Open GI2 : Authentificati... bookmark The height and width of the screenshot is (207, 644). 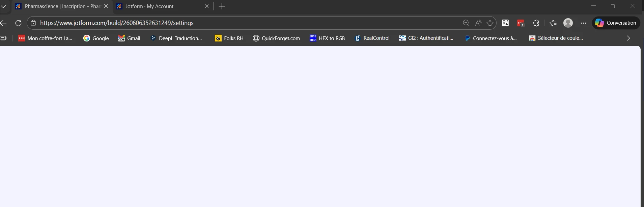[426, 38]
